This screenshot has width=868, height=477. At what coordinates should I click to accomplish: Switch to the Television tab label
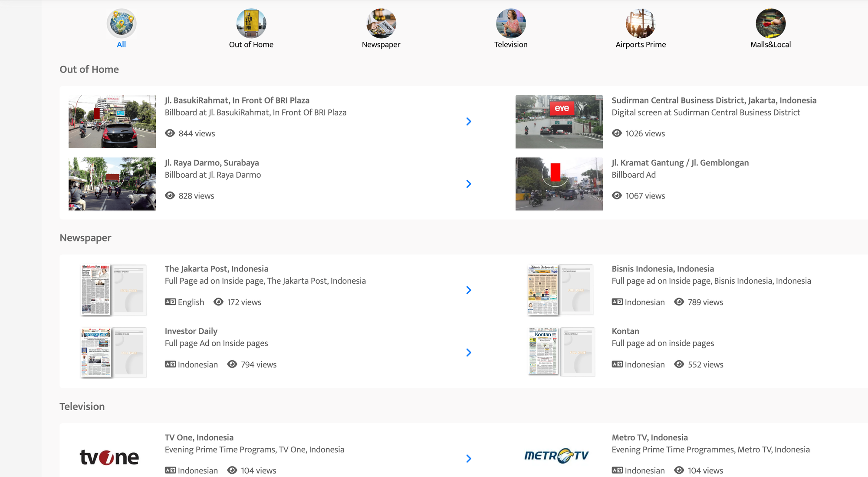coord(511,44)
